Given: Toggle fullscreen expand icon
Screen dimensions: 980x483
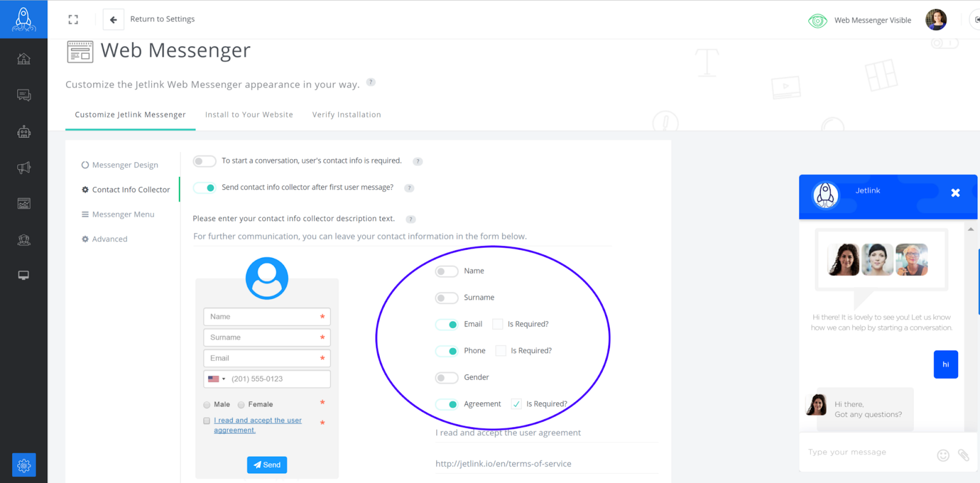Looking at the screenshot, I should pyautogui.click(x=73, y=20).
